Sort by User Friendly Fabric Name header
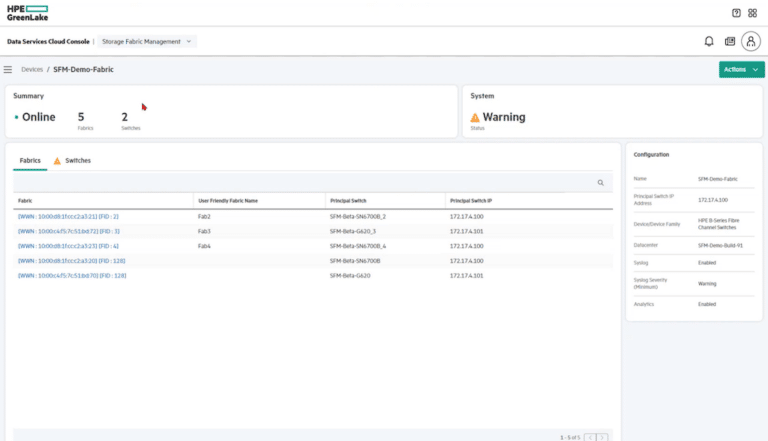 tap(228, 201)
